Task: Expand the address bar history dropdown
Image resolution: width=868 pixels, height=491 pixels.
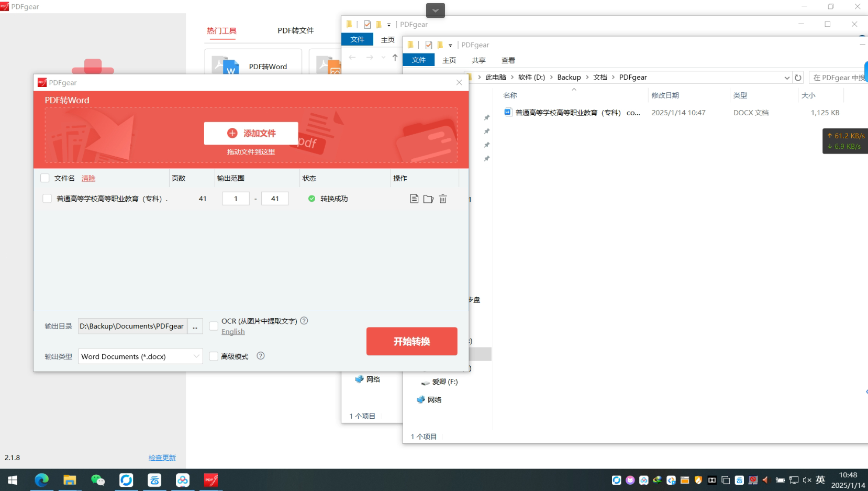Action: [786, 78]
